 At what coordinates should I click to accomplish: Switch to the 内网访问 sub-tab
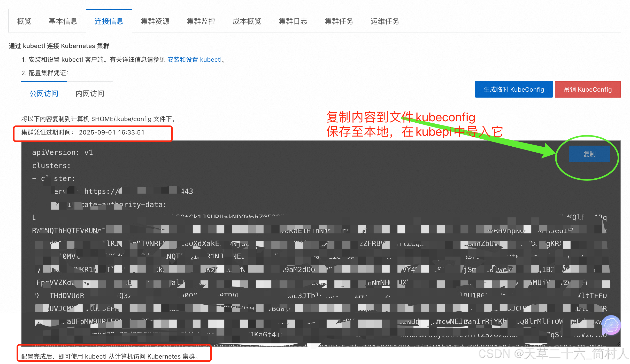(x=90, y=93)
